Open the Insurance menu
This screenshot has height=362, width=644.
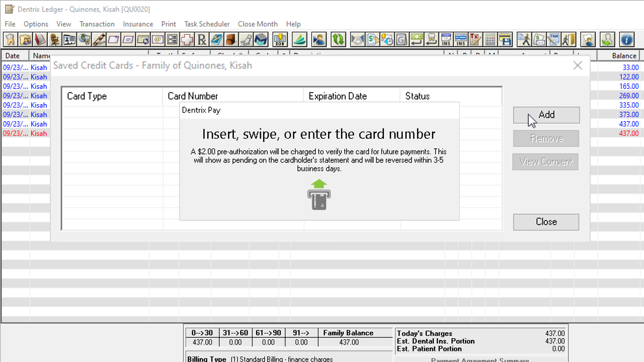click(138, 24)
